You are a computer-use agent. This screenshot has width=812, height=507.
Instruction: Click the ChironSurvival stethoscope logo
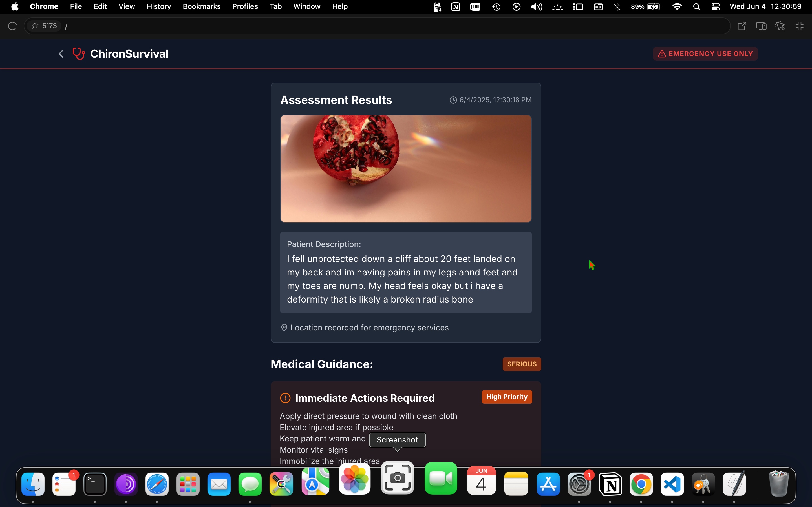point(79,54)
